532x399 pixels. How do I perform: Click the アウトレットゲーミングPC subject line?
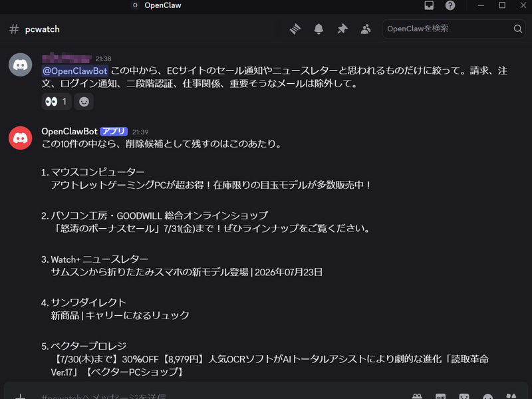(x=211, y=186)
